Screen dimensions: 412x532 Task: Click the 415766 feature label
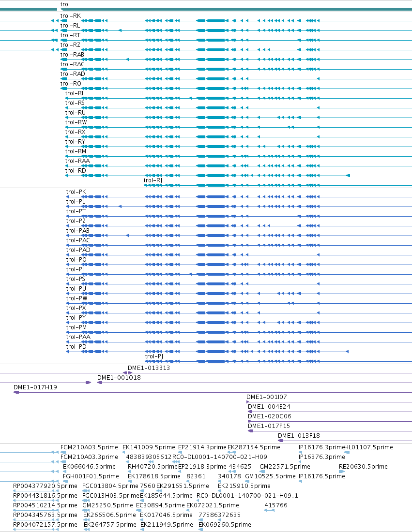tap(276, 505)
